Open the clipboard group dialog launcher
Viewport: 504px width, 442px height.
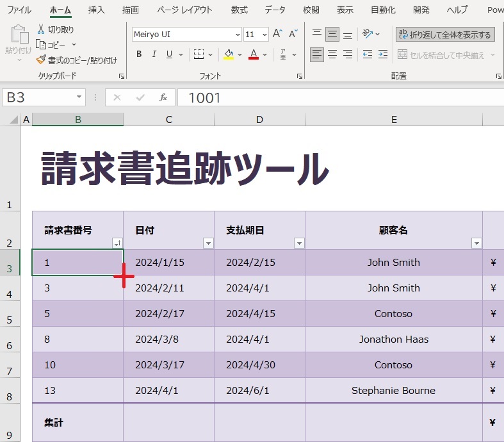click(x=122, y=76)
